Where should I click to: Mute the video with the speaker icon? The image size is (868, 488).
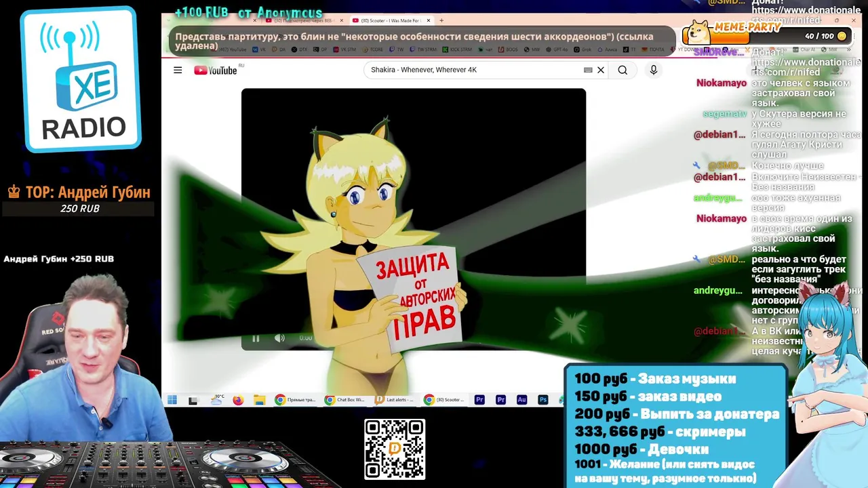[279, 338]
